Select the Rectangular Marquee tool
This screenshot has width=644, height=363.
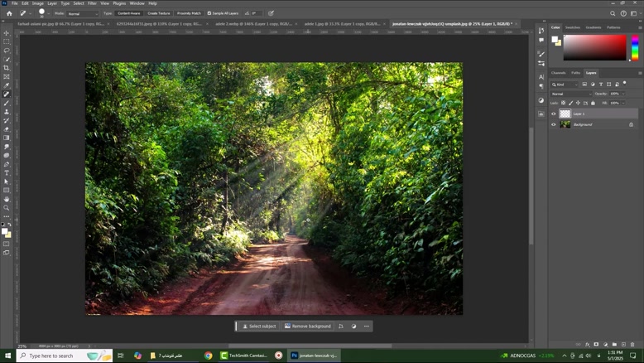tap(6, 42)
